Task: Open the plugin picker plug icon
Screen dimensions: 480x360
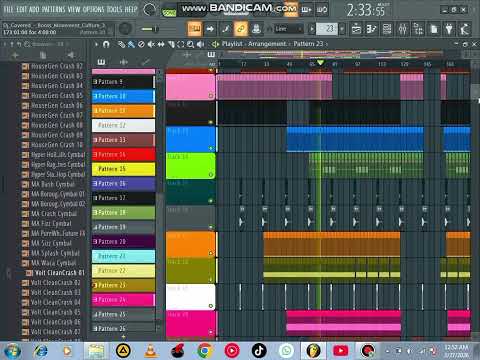Action: coord(449,29)
